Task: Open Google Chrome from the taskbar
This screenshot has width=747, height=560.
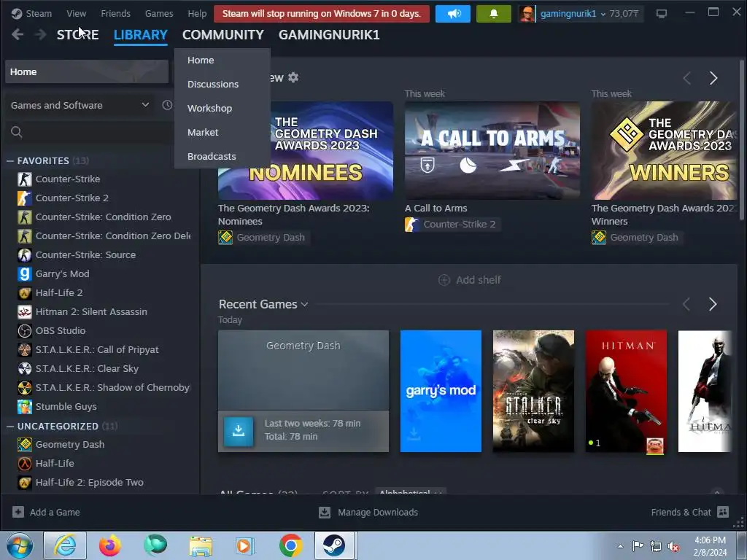Action: [x=290, y=545]
